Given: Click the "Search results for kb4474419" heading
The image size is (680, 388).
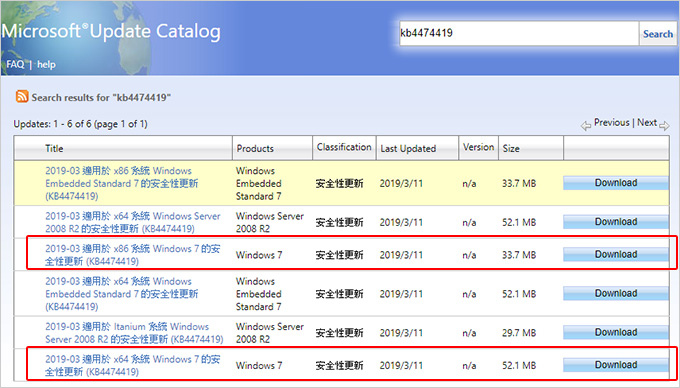Looking at the screenshot, I should [101, 98].
